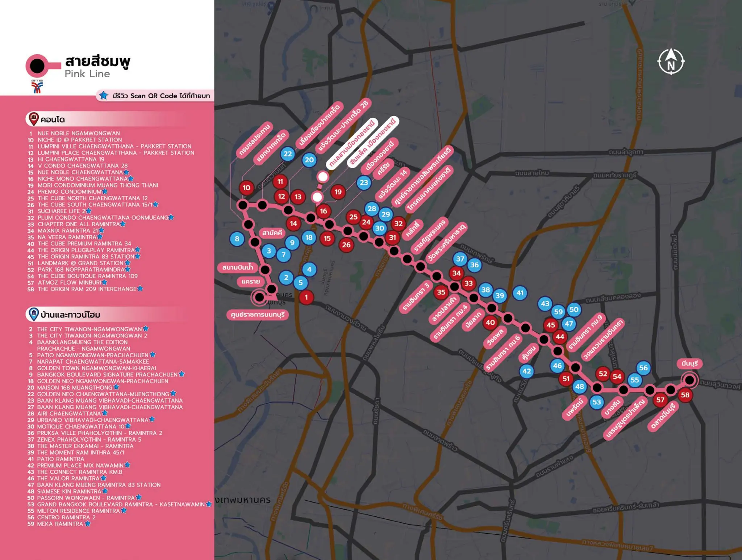This screenshot has height=560, width=742.
Task: Click THE ORIGIN RAM 209 INTERCHANGE entry
Action: 87,289
